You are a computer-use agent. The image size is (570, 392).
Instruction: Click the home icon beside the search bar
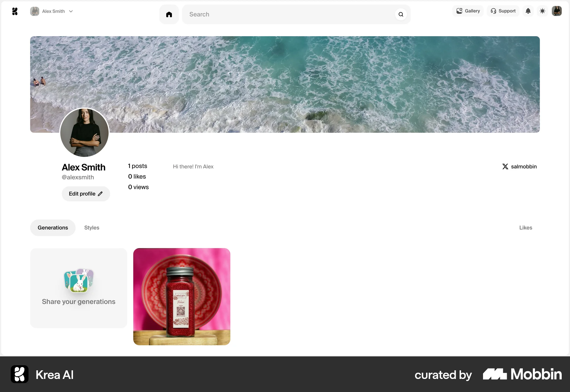point(169,14)
